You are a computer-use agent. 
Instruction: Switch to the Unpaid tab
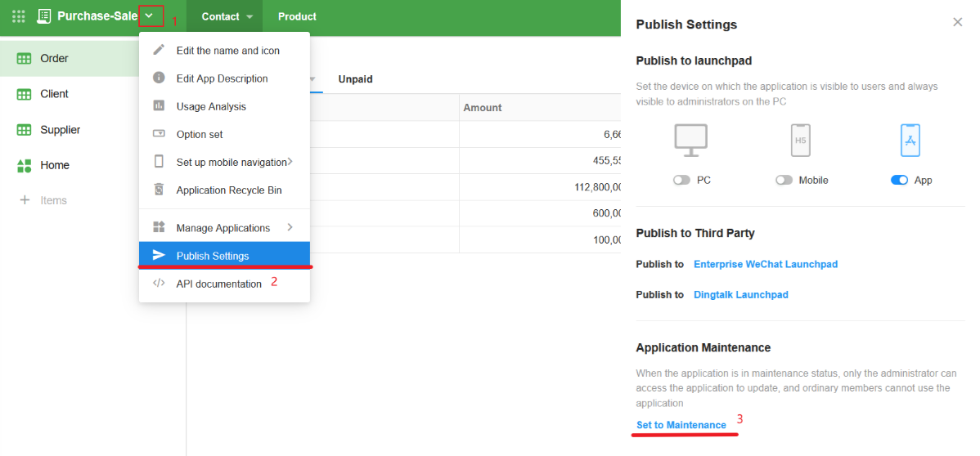click(355, 79)
